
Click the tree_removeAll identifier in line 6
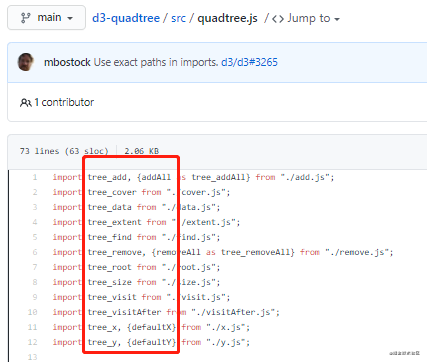point(258,252)
